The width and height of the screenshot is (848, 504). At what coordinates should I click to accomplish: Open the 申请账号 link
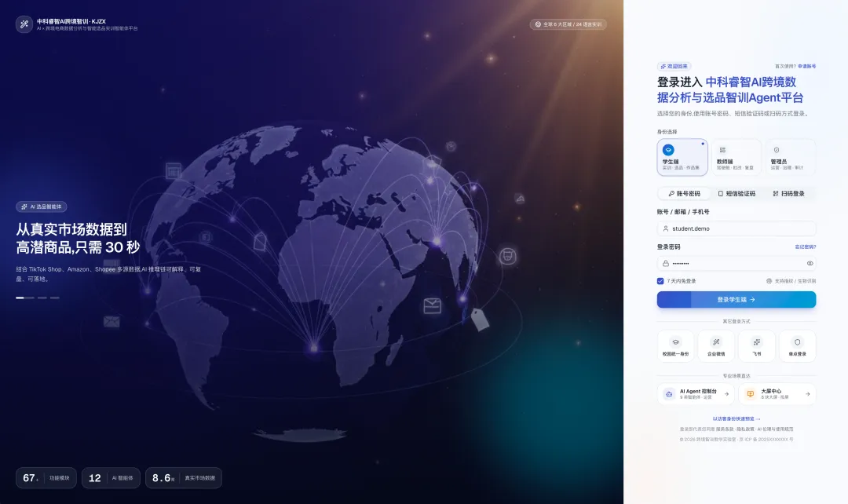(807, 67)
